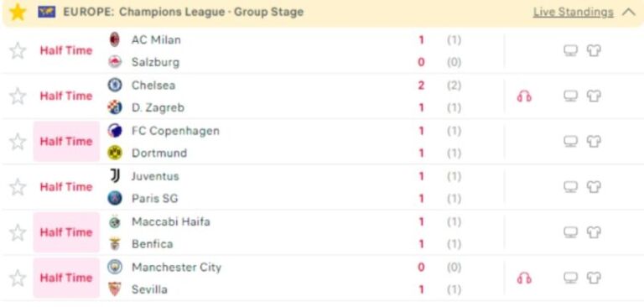
Task: Star the Chelsea vs D. Zagreb match
Action: (18, 96)
